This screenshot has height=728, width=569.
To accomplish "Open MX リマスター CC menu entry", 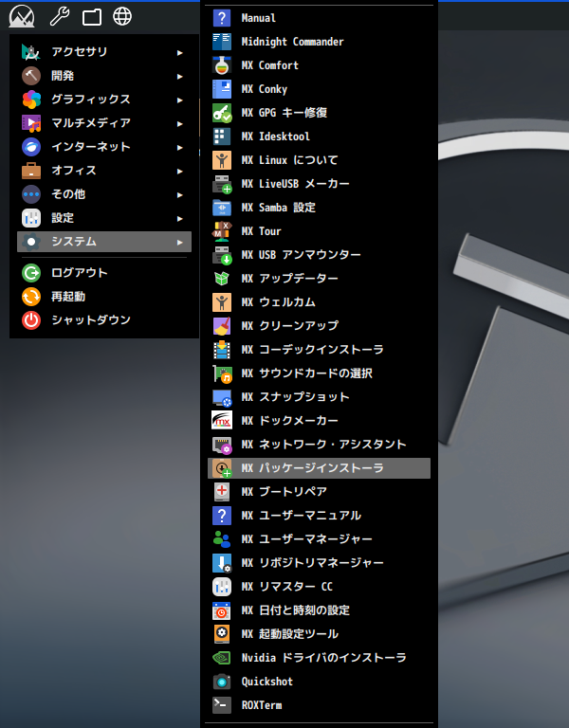I will 319,587.
